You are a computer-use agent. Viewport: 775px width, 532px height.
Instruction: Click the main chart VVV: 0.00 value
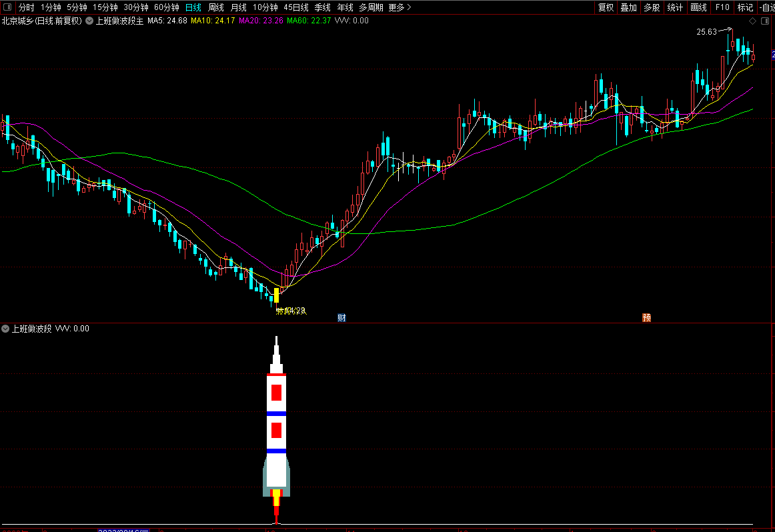(x=351, y=21)
